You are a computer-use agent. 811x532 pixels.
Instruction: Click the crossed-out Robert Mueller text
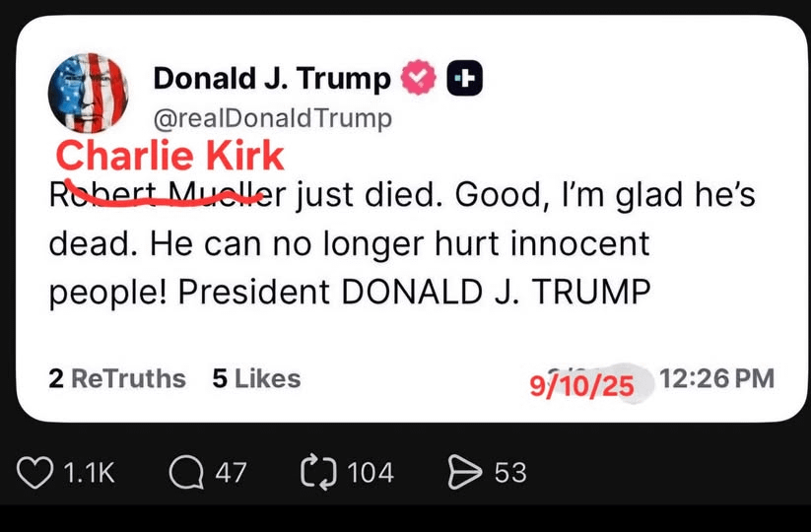158,194
